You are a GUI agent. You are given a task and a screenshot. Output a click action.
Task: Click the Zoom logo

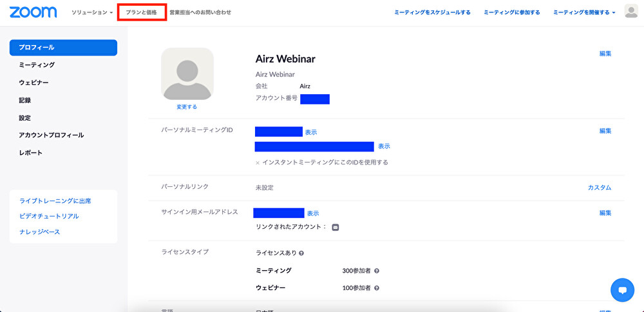coord(33,12)
